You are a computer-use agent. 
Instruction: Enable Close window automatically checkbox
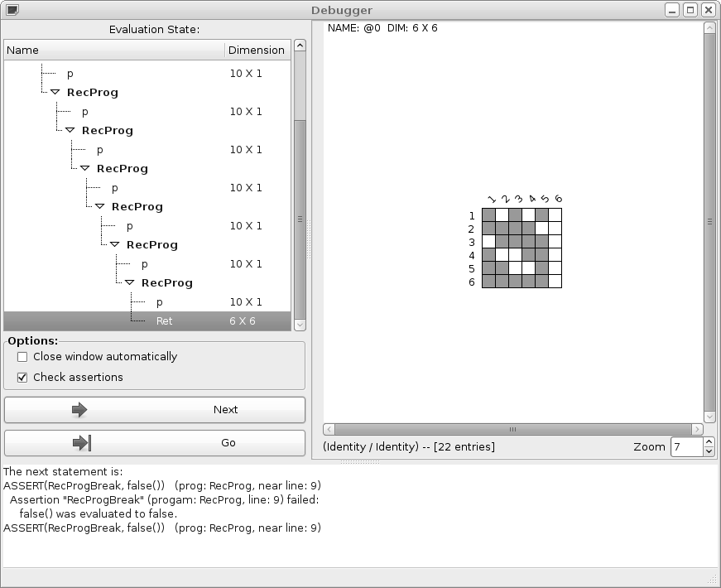click(x=22, y=357)
